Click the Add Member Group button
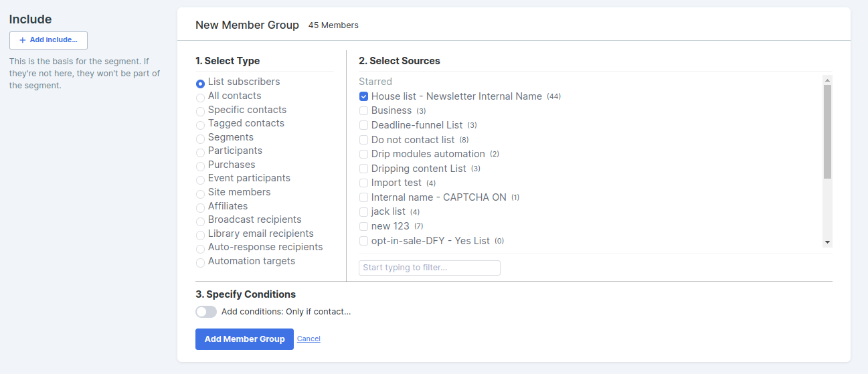This screenshot has width=868, height=374. [x=244, y=339]
